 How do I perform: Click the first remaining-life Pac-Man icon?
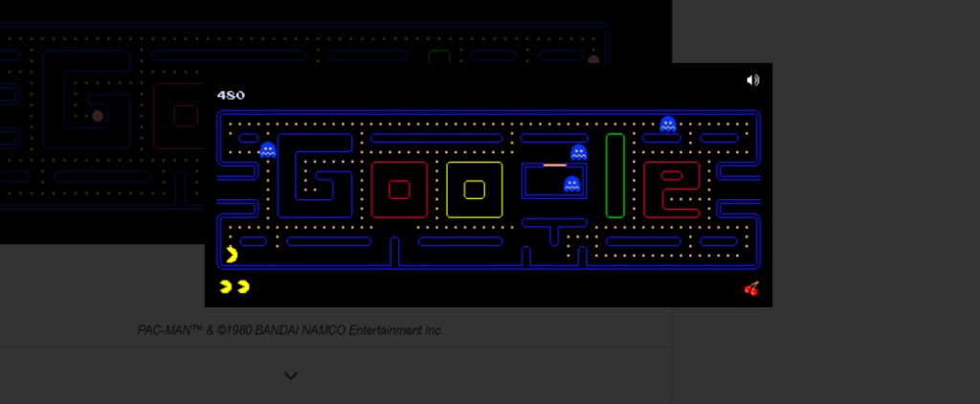(x=226, y=287)
